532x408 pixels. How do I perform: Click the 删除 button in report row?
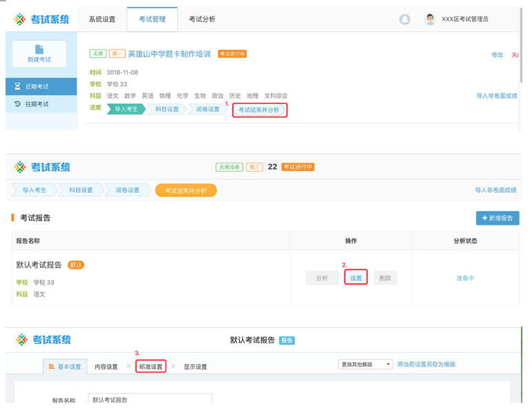(x=385, y=278)
